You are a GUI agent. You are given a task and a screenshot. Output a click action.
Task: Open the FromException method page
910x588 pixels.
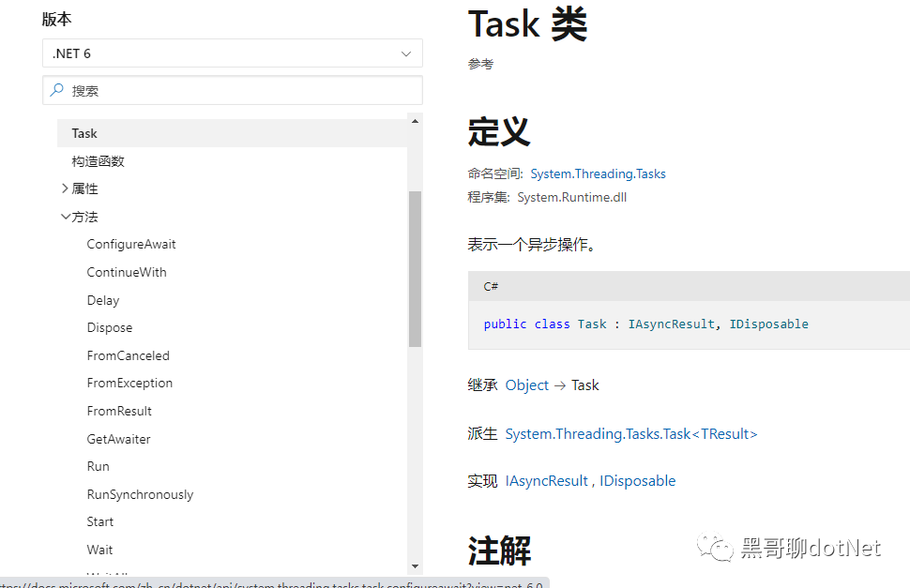[x=129, y=383]
